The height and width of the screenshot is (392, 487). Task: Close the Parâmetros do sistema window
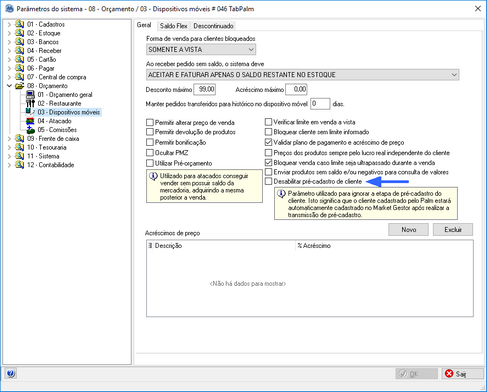478,9
